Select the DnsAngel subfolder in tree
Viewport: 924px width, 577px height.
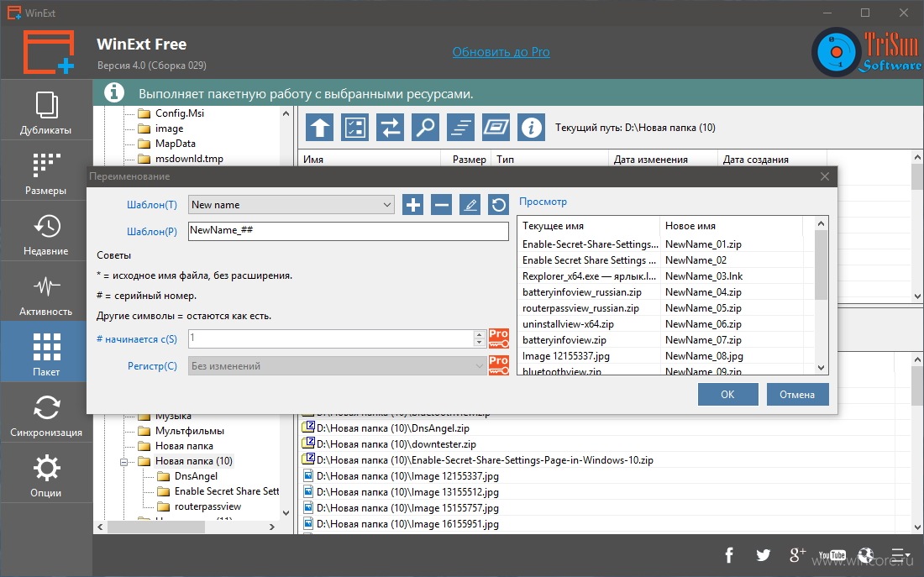click(x=196, y=476)
